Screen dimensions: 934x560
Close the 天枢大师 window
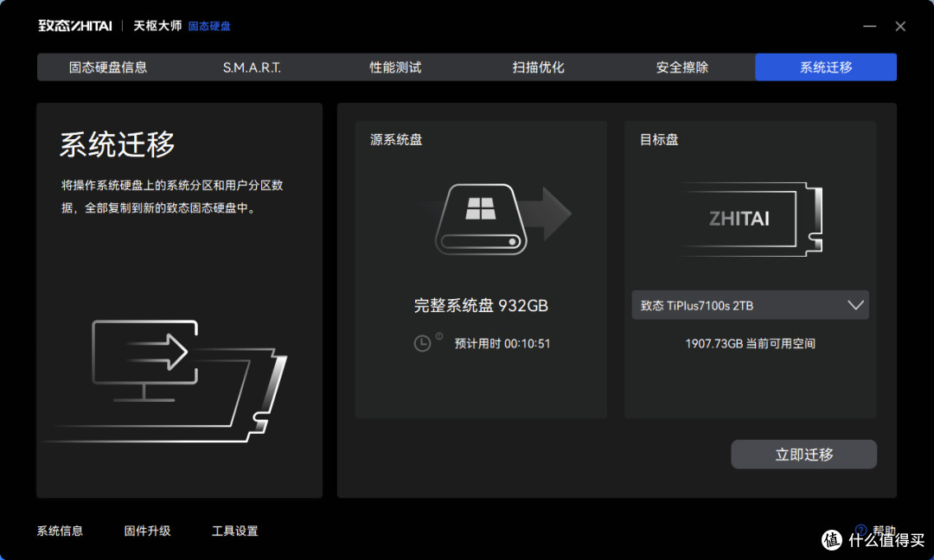point(900,26)
